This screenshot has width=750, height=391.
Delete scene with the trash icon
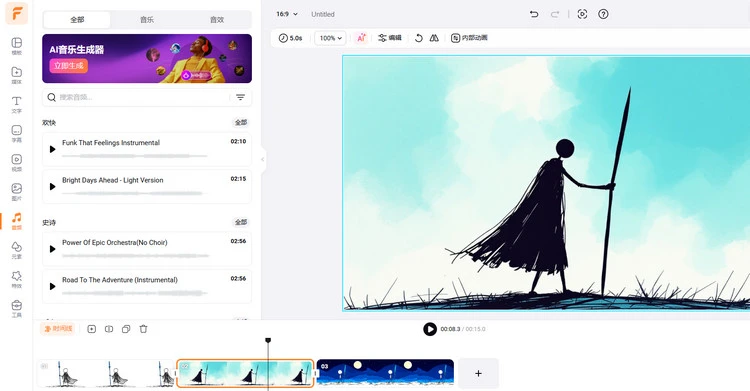click(x=143, y=329)
